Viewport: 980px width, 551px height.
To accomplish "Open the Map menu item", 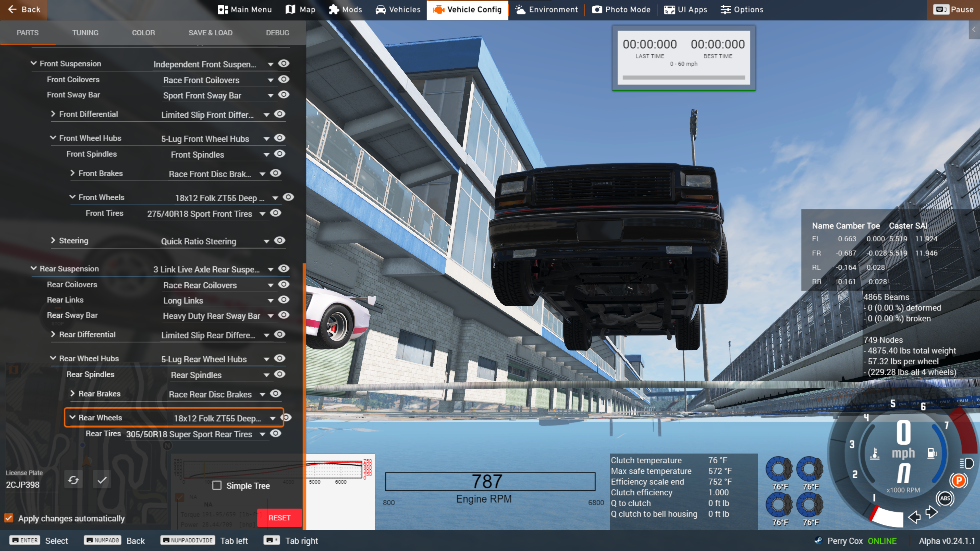I will point(301,9).
